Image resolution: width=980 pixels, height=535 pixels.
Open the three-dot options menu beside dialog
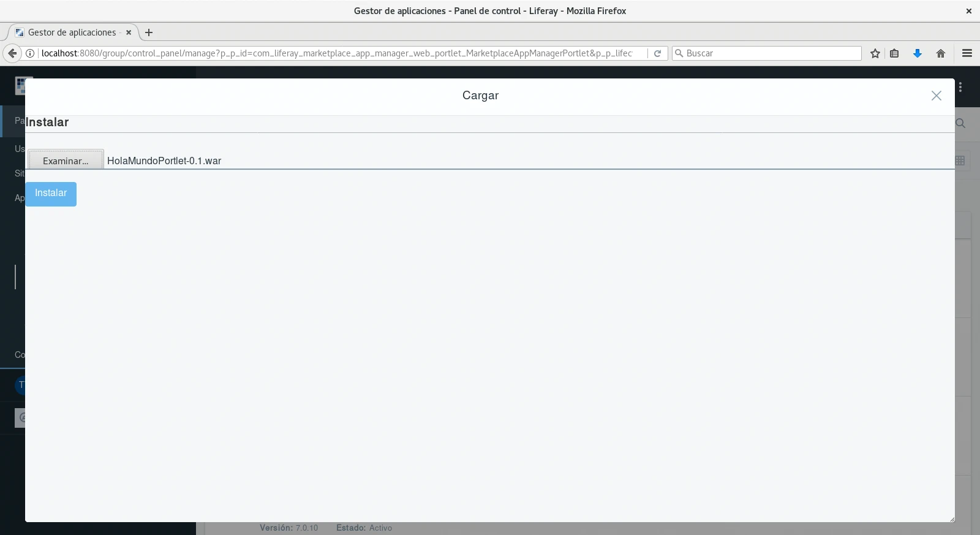tap(960, 87)
